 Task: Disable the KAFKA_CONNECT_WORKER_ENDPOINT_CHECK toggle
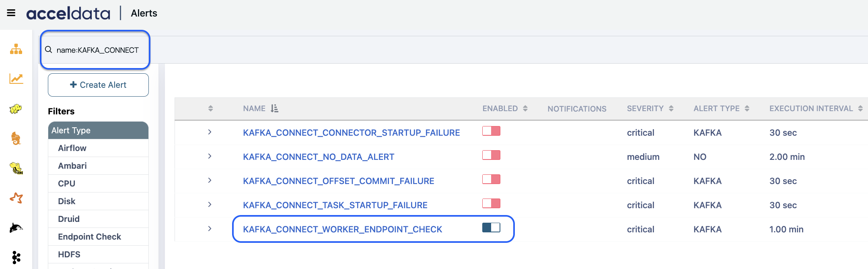tap(491, 228)
